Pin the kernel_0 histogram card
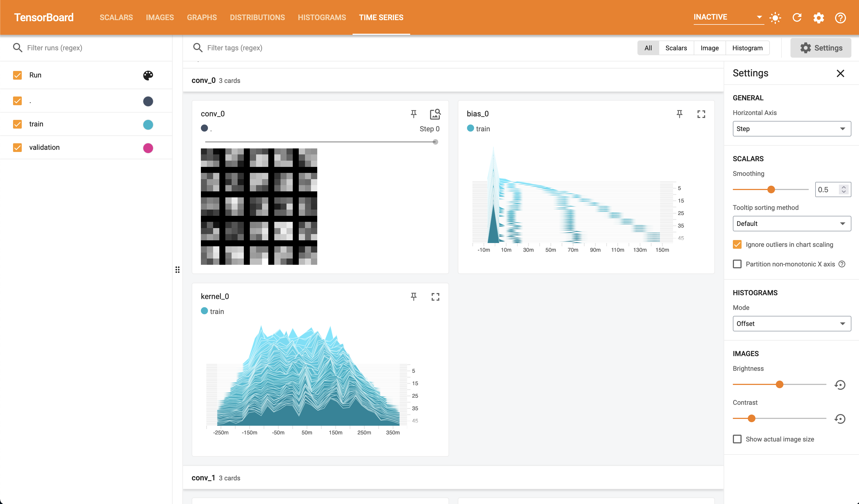This screenshot has width=859, height=504. click(413, 297)
